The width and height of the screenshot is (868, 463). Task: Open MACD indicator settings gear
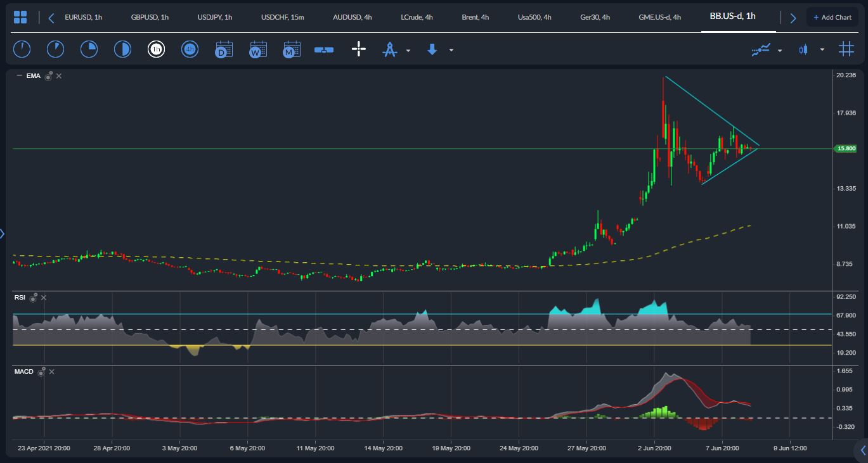coord(42,372)
